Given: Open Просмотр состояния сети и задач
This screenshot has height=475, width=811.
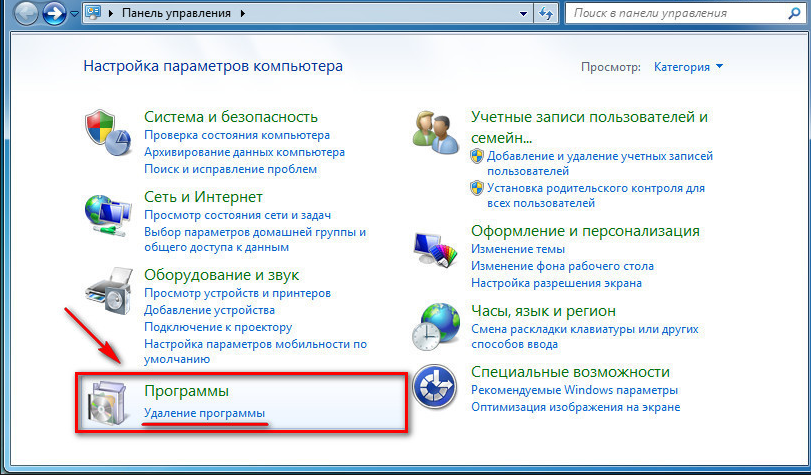Looking at the screenshot, I should pos(237,215).
